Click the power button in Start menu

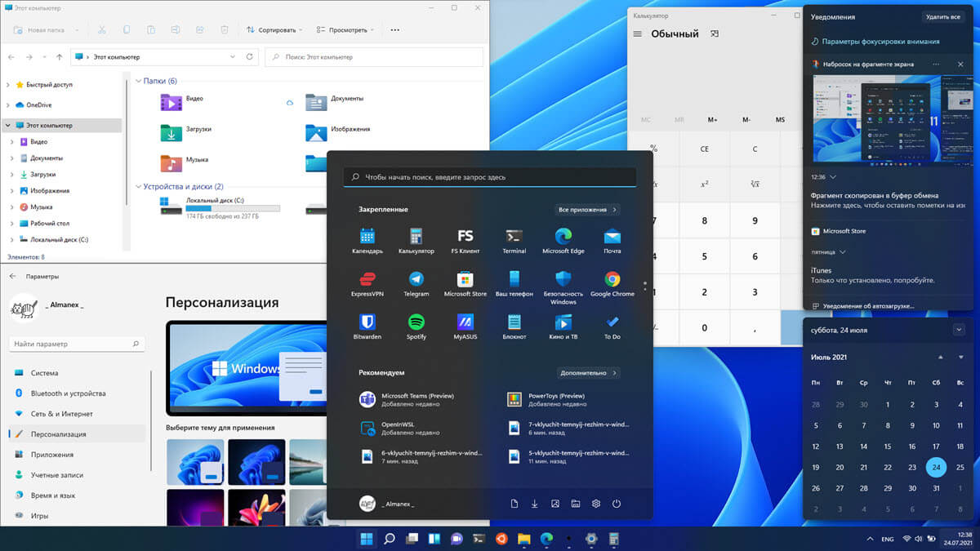[x=617, y=504]
